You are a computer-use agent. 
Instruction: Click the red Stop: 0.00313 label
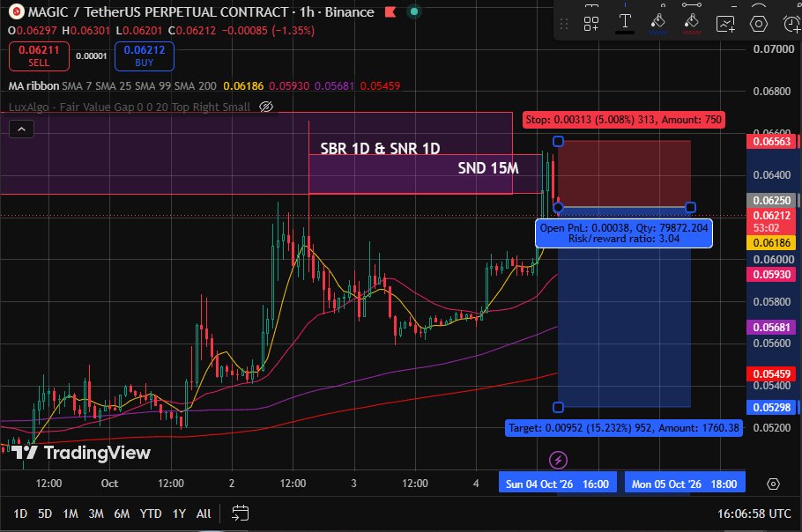pos(623,120)
